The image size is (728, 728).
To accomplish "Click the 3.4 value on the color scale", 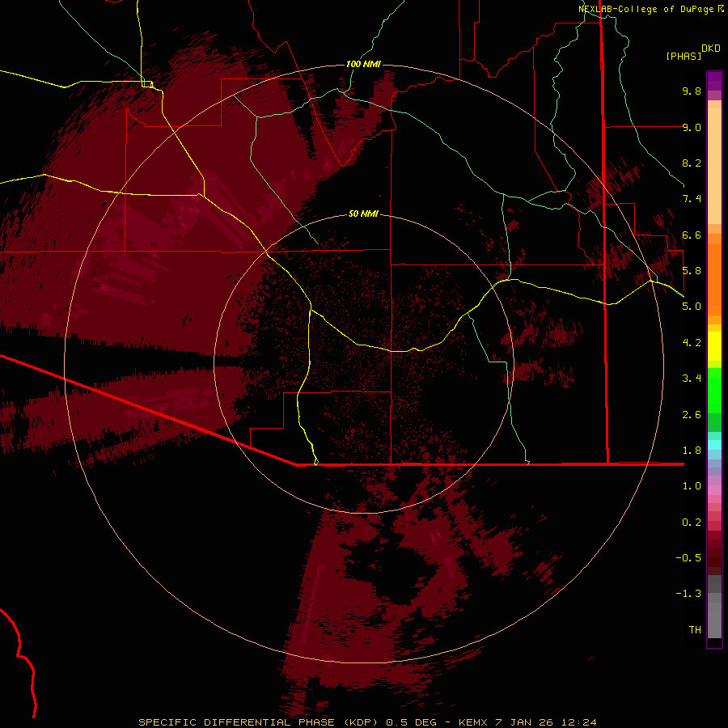I will click(692, 378).
